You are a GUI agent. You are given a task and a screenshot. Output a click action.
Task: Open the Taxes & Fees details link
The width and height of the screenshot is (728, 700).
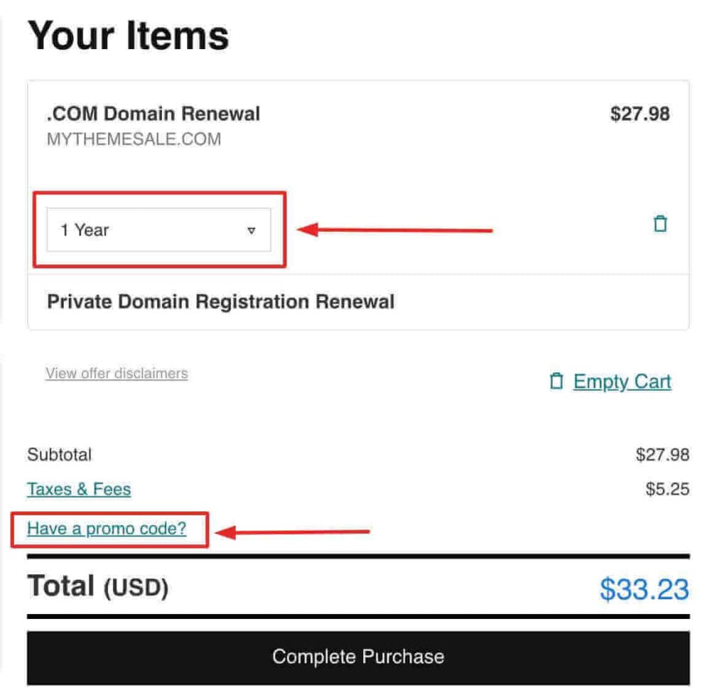79,489
